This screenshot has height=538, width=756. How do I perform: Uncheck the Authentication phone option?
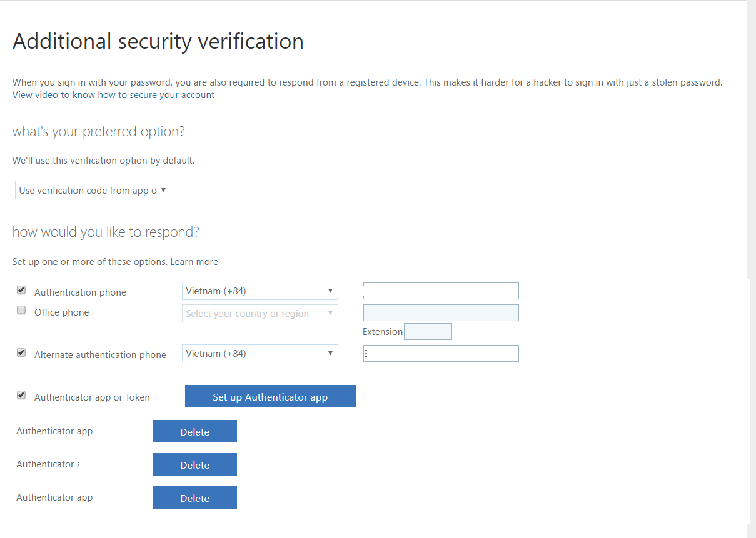point(21,289)
